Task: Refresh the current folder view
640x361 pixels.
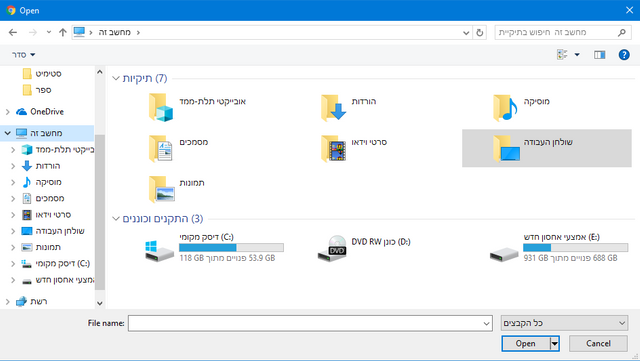Action: 480,33
